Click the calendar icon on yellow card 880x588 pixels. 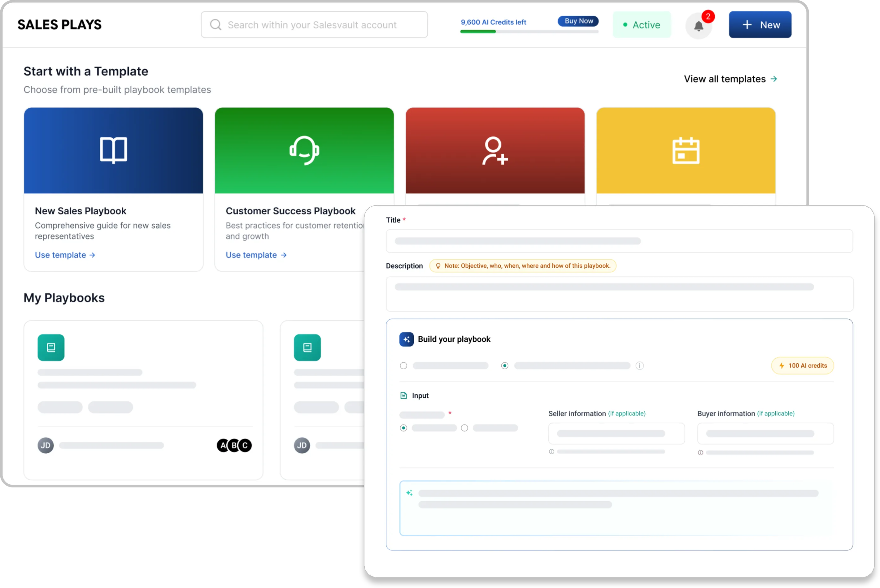click(x=686, y=150)
